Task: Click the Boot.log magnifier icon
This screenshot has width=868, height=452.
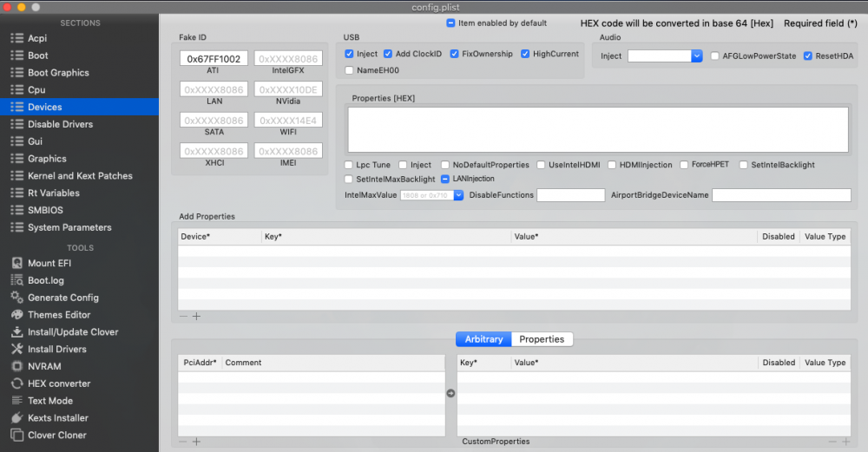Action: click(x=17, y=280)
